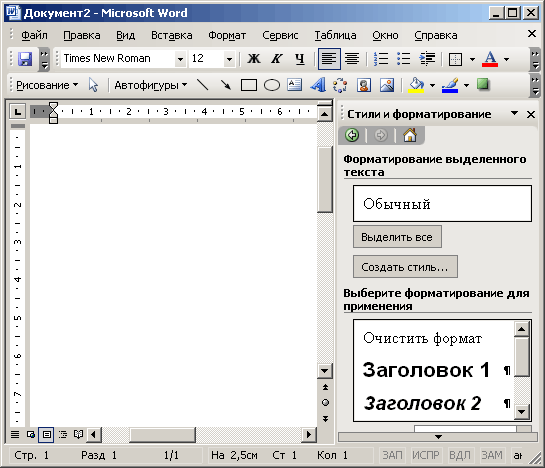The width and height of the screenshot is (545, 468).
Task: Select the Rectangle drawing tool
Action: [x=249, y=85]
